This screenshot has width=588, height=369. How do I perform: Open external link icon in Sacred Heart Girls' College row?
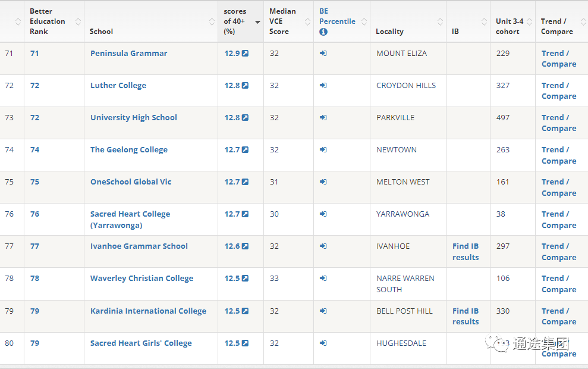coord(245,343)
